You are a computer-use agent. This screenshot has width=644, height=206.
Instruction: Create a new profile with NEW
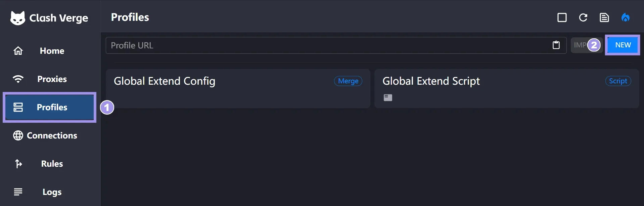[x=623, y=45]
